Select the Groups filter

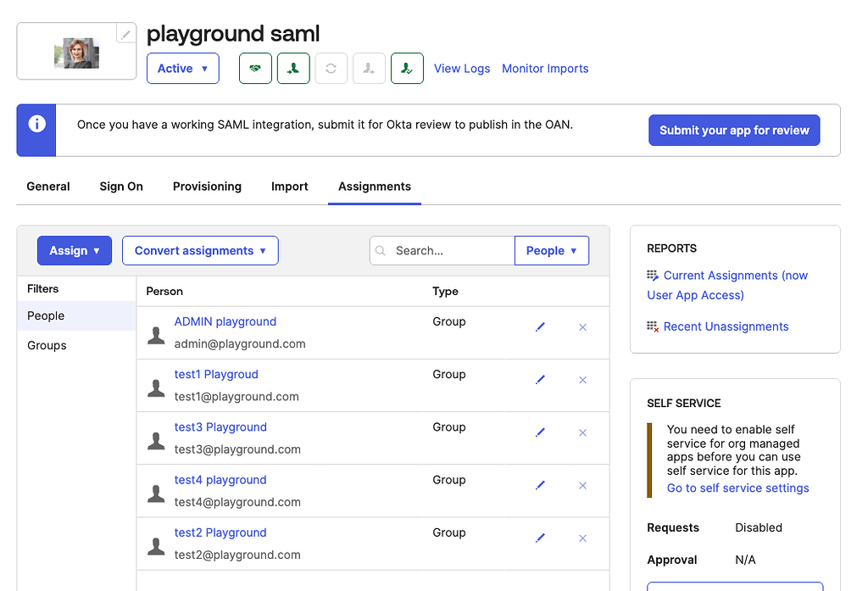[x=47, y=346]
